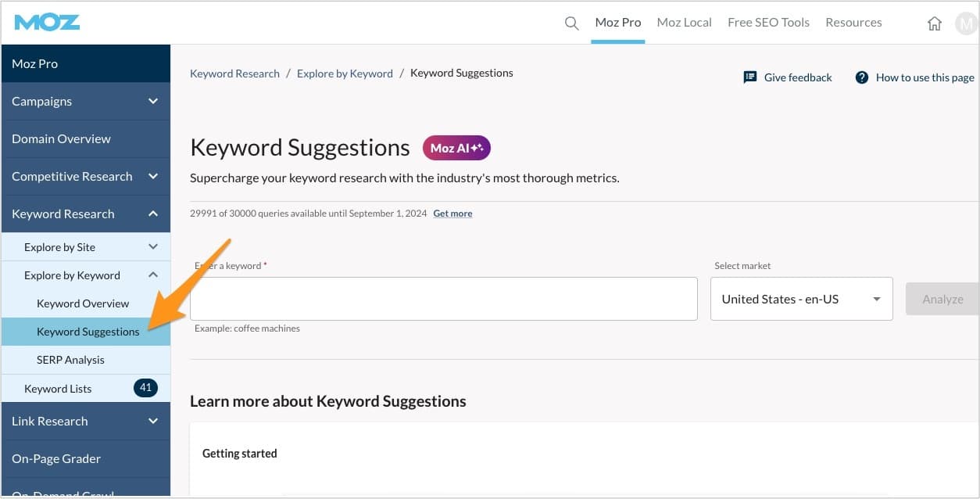
Task: Click the Get more link
Action: pyautogui.click(x=452, y=213)
